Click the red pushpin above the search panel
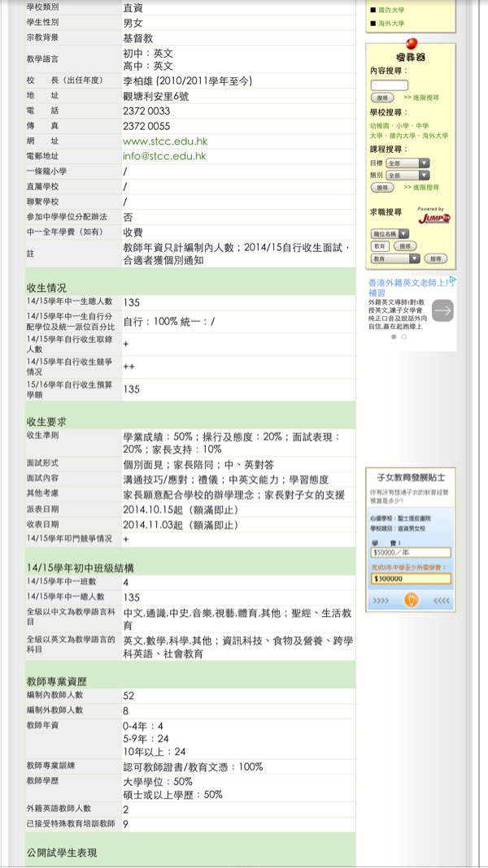Viewport: 488px width, 868px height. click(x=411, y=43)
